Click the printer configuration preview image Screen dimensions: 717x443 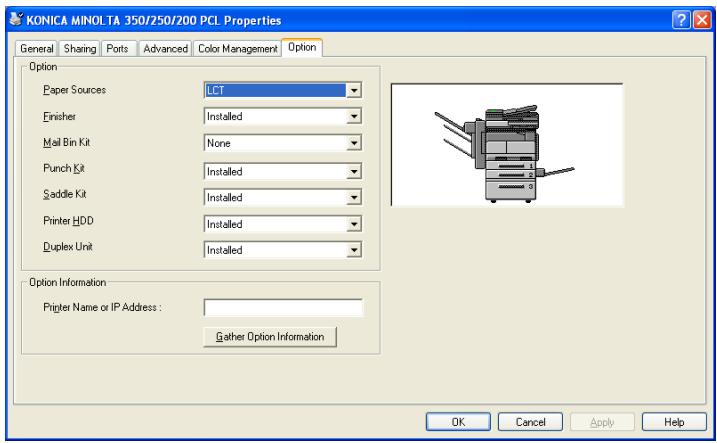pos(507,145)
